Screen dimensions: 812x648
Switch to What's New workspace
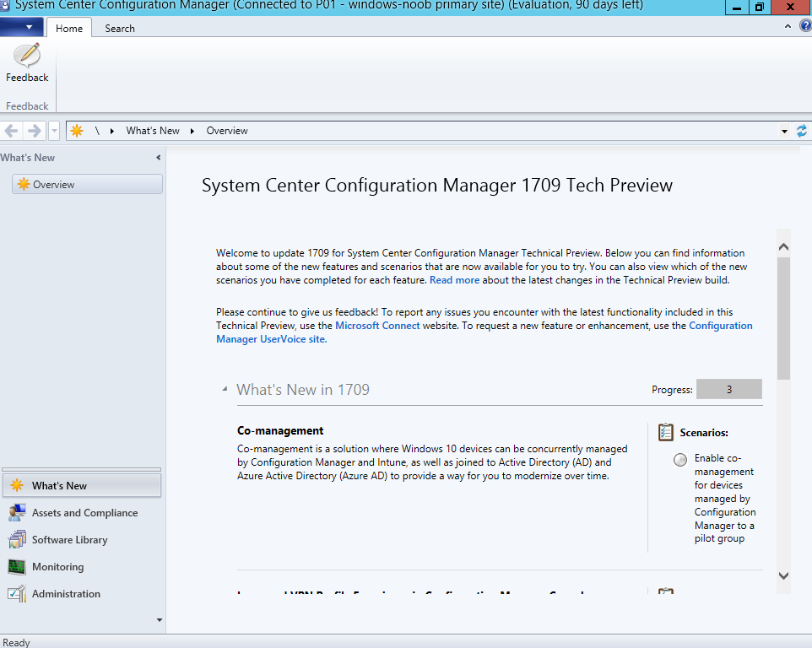tap(82, 485)
